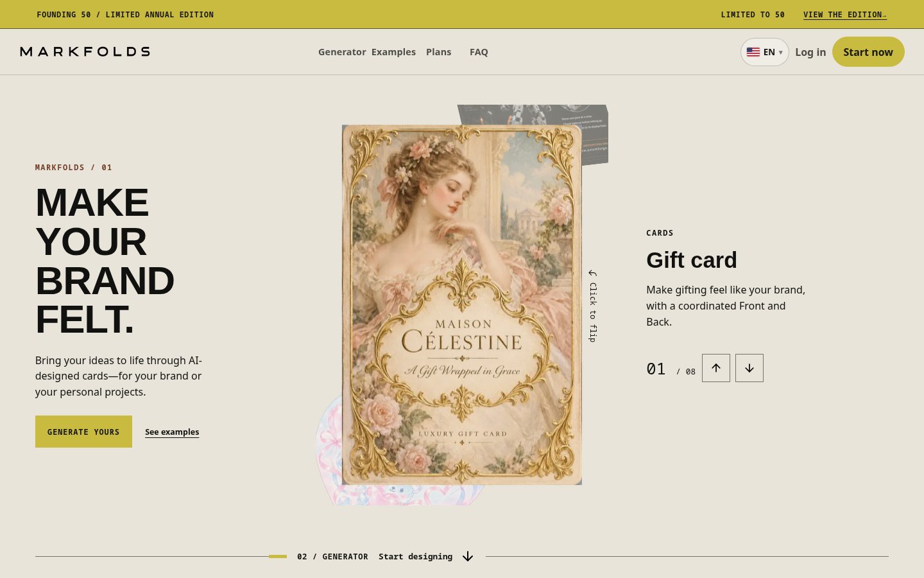Click the US flag icon

click(753, 52)
